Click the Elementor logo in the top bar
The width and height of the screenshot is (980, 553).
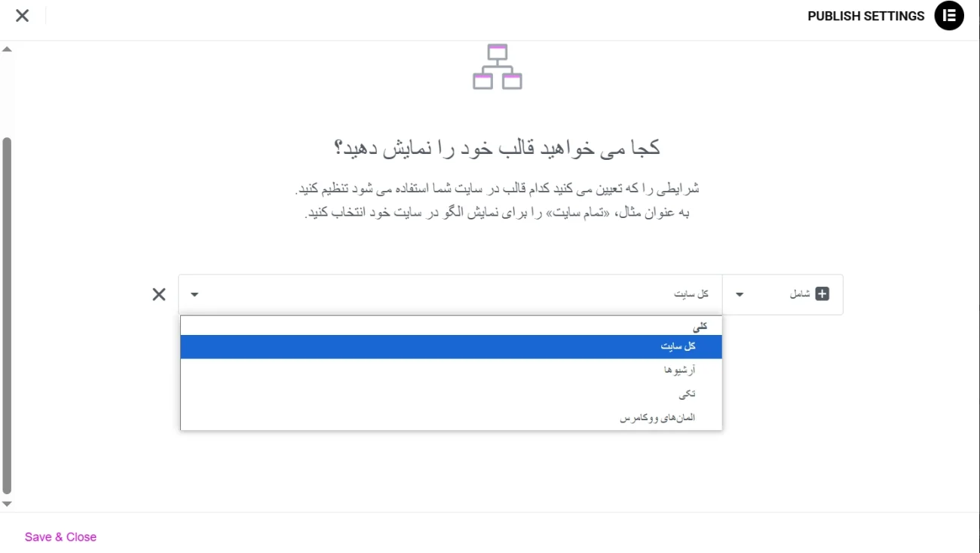(949, 15)
